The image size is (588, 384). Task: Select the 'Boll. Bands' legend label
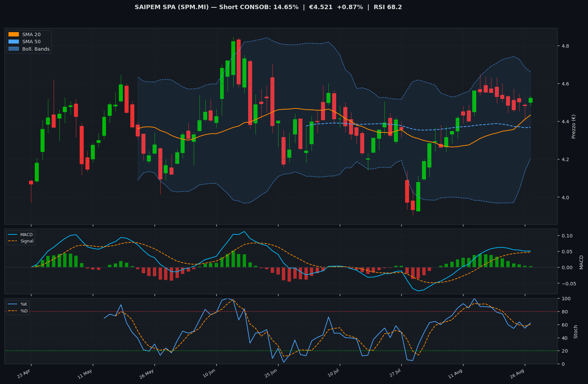coord(36,49)
